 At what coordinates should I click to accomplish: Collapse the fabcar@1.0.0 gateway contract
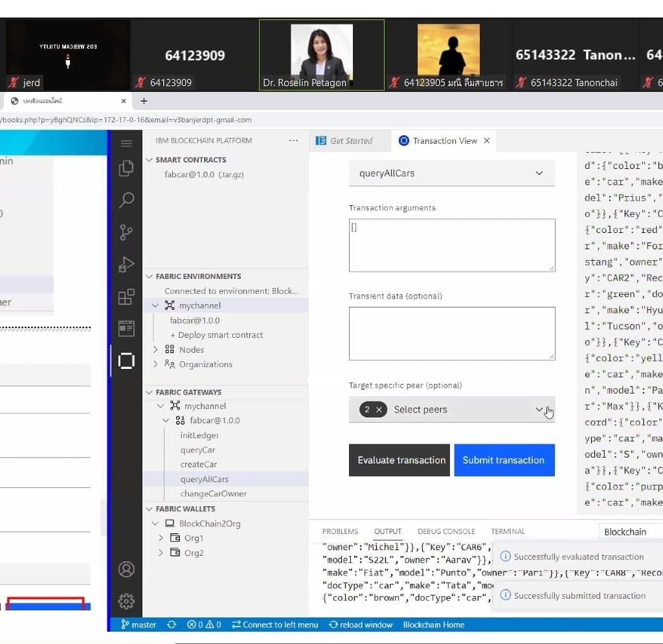[x=166, y=421]
